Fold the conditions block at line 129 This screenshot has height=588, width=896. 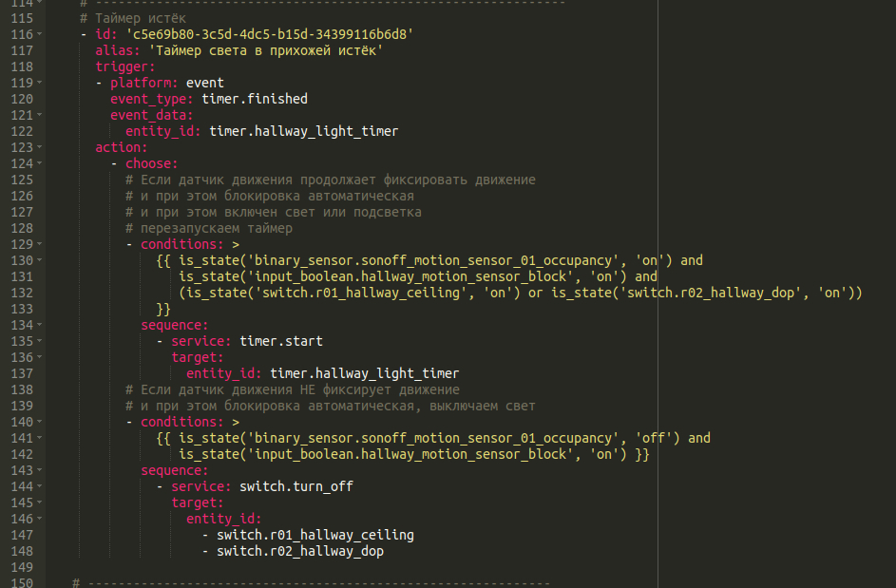pos(39,244)
